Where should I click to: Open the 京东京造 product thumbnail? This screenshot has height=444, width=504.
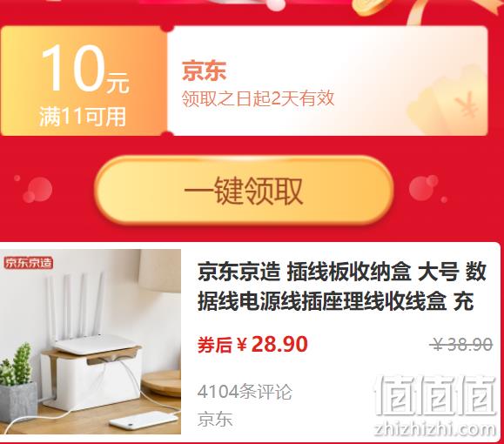(x=91, y=341)
